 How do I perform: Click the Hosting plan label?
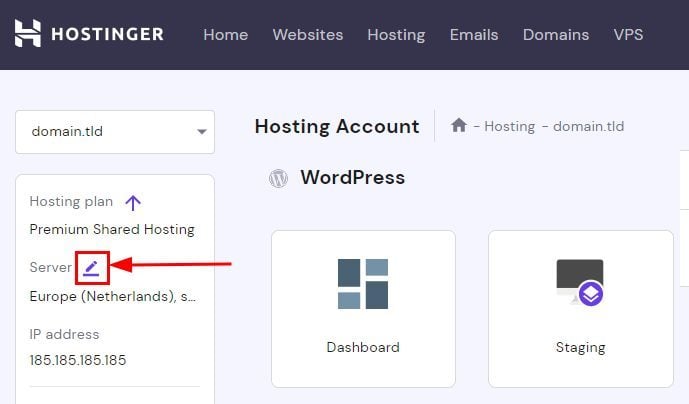[71, 202]
